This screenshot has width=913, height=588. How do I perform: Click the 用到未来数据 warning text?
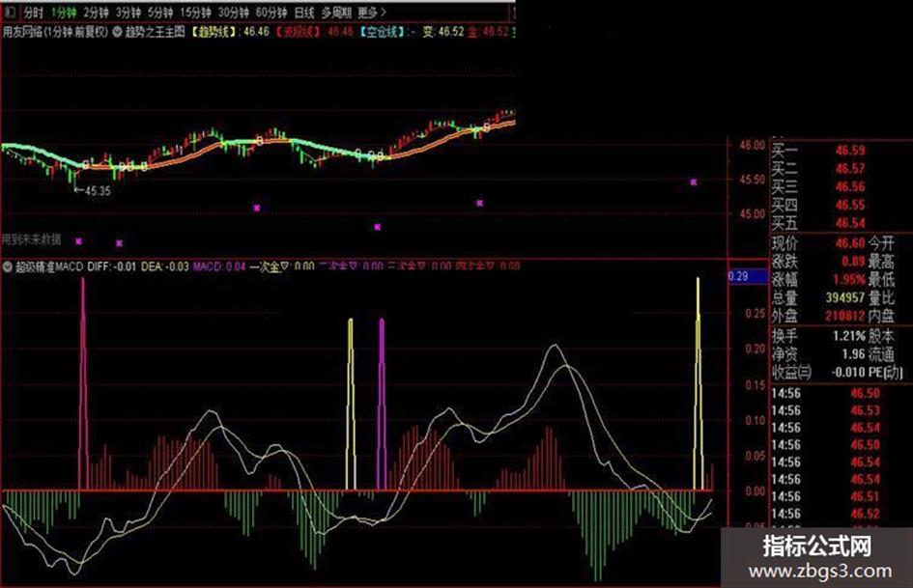[31, 239]
